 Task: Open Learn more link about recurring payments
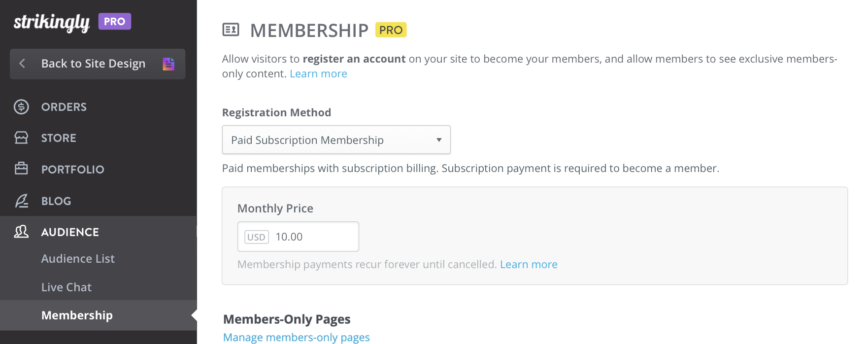[x=529, y=265]
